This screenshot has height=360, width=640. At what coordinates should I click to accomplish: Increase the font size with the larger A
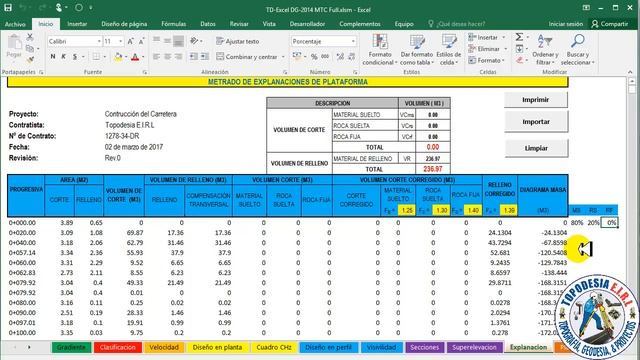point(131,41)
